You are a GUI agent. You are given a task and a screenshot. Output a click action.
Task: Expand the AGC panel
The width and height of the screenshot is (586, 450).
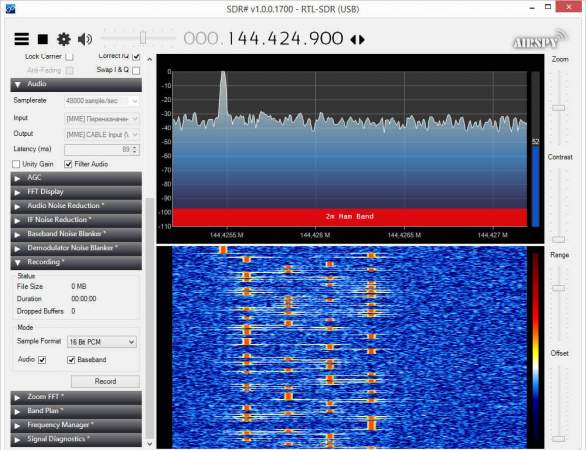(76, 178)
